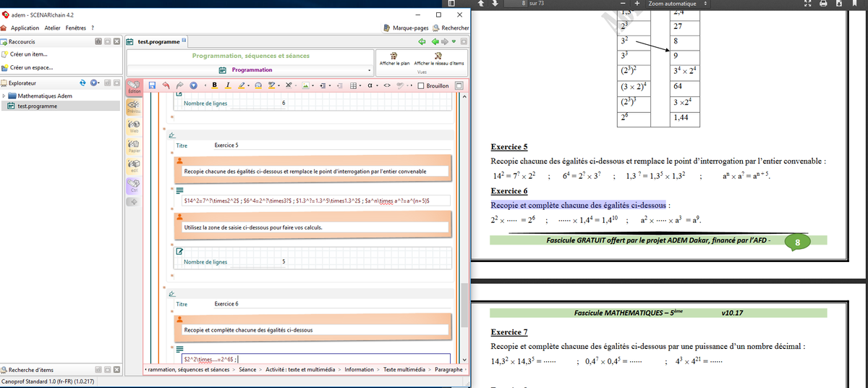Close the Raccourcis panel
868x388 pixels.
116,41
